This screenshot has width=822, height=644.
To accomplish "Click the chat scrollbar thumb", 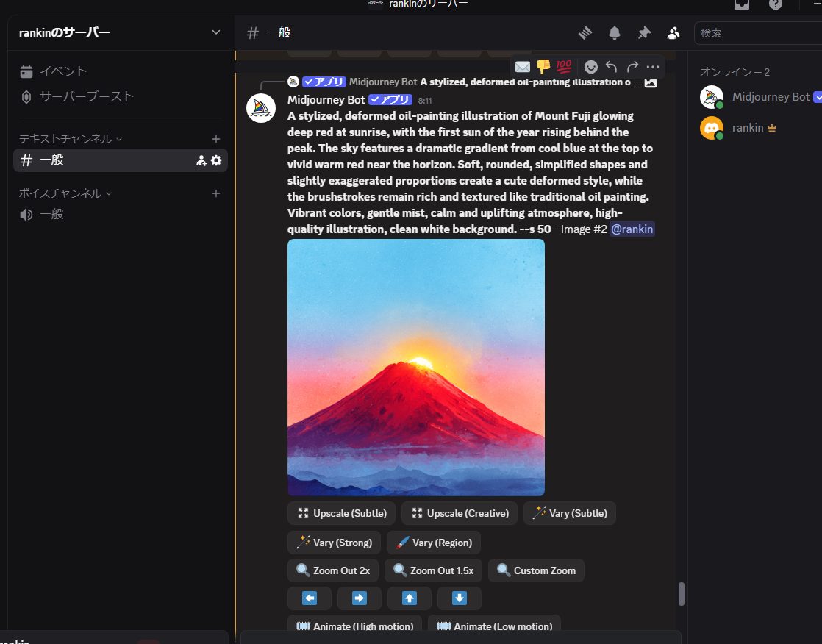I will 681,593.
